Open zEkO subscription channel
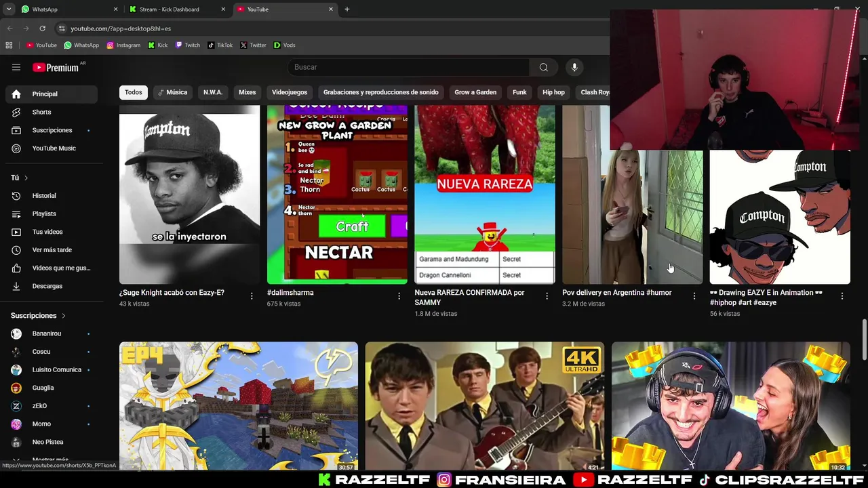The height and width of the screenshot is (488, 868). [x=52, y=406]
